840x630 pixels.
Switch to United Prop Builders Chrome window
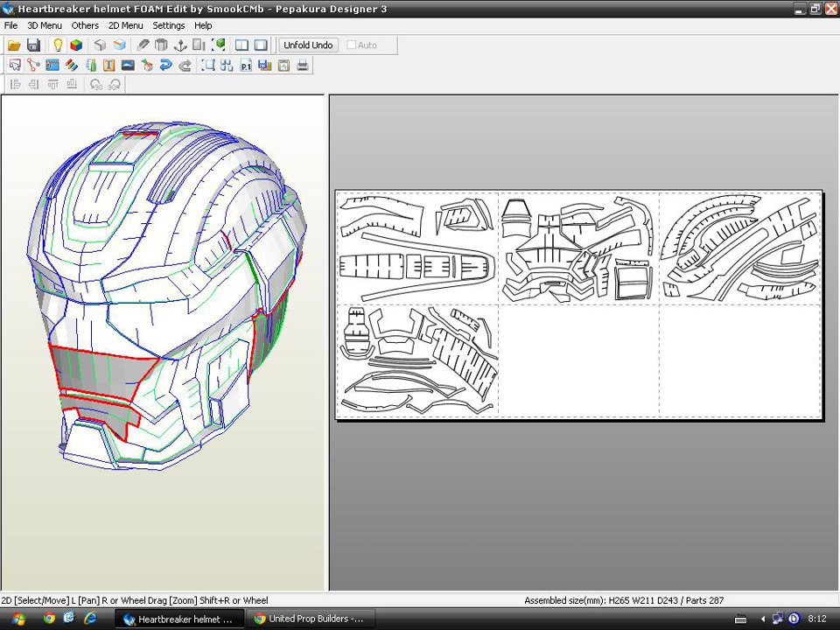point(311,619)
